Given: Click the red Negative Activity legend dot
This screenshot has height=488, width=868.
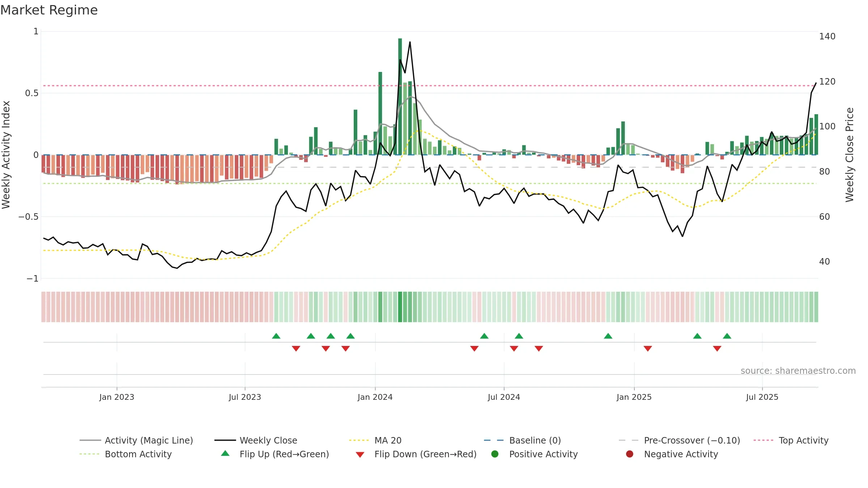Looking at the screenshot, I should click(630, 454).
